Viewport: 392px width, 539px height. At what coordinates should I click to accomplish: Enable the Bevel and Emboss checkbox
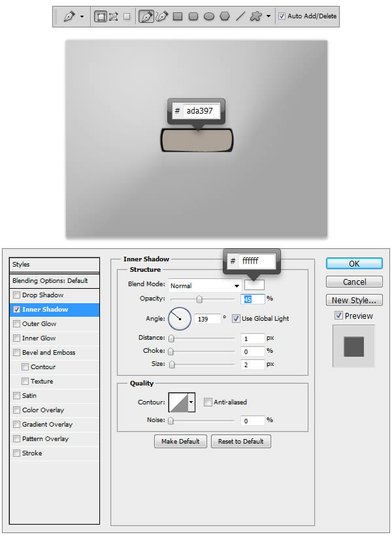click(16, 353)
